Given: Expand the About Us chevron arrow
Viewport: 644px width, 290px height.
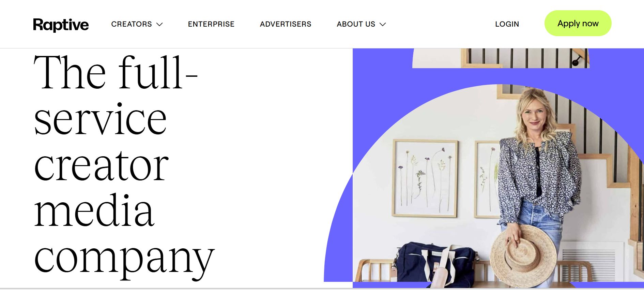Looking at the screenshot, I should [383, 24].
